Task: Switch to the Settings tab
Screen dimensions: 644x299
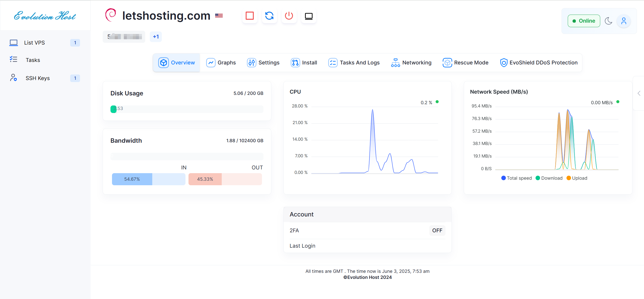Action: (263, 63)
